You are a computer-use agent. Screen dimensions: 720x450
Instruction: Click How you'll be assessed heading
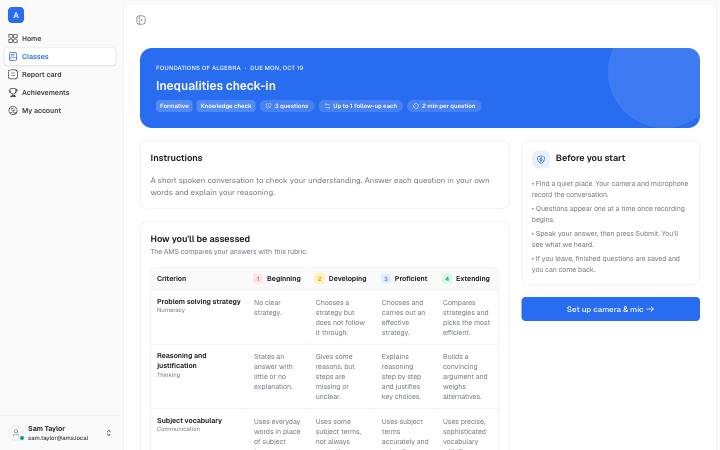point(200,239)
